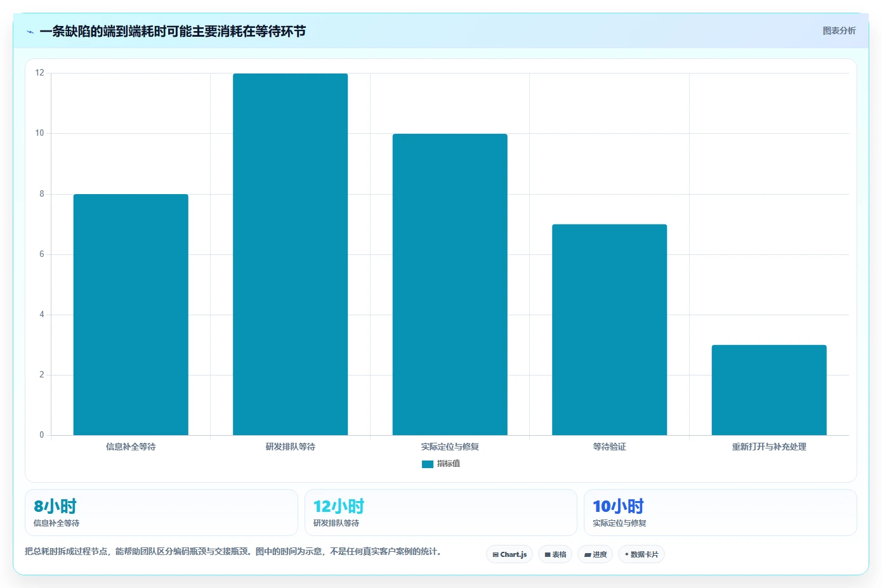Click the bar above 等待验证

click(x=609, y=330)
